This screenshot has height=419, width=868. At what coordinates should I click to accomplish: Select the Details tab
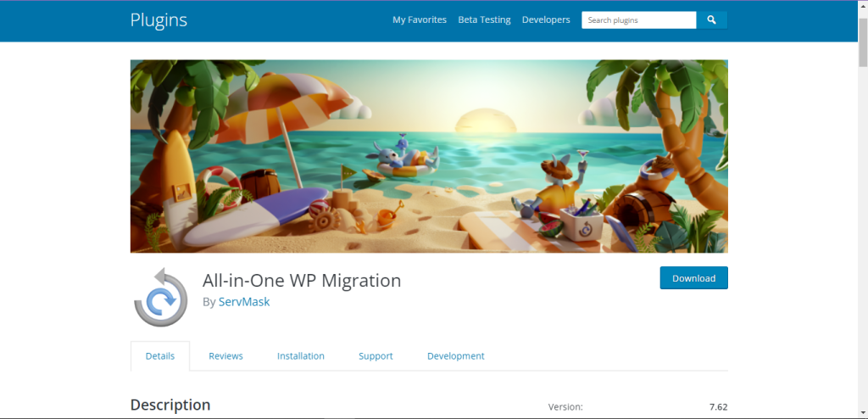pyautogui.click(x=160, y=356)
